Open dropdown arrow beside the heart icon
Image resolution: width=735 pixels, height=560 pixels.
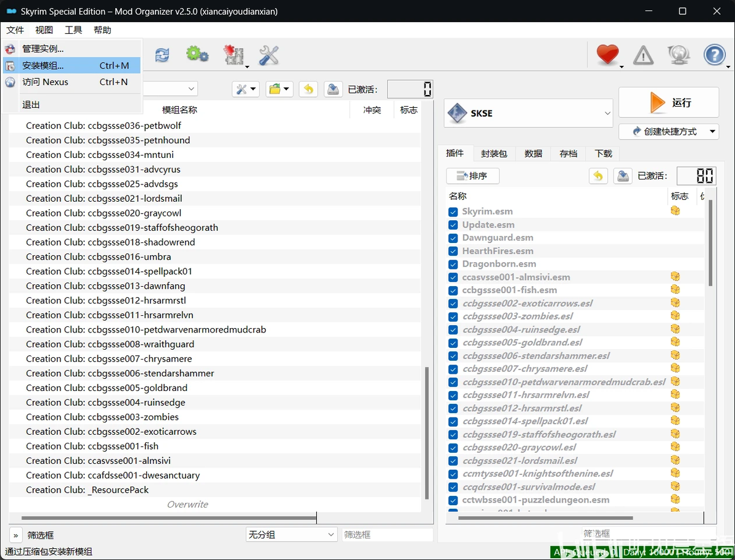click(x=622, y=67)
